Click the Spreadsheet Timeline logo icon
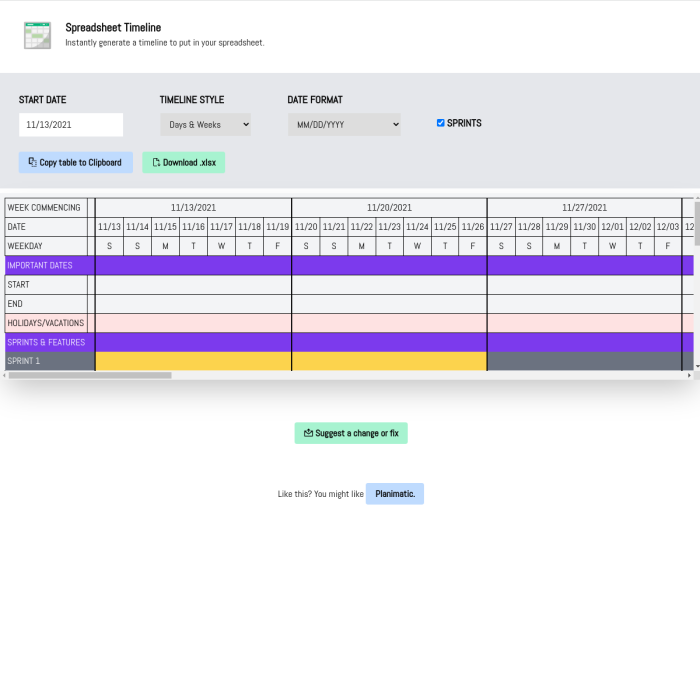The height and width of the screenshot is (700, 700). pyautogui.click(x=38, y=35)
